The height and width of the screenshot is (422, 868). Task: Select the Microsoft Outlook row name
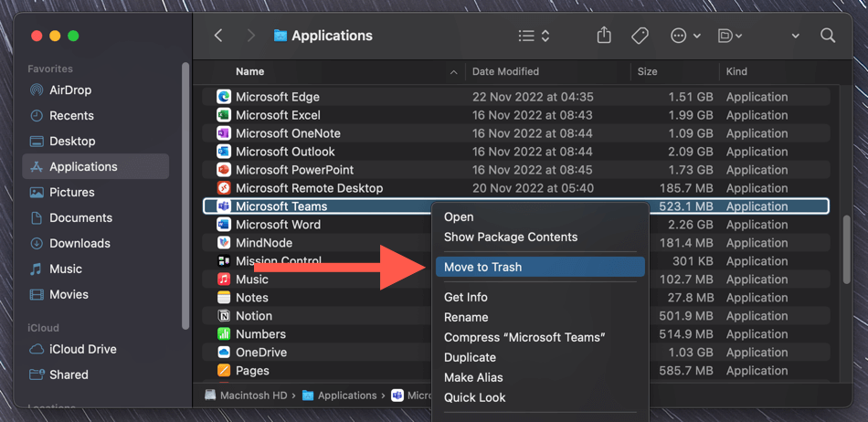click(x=285, y=152)
